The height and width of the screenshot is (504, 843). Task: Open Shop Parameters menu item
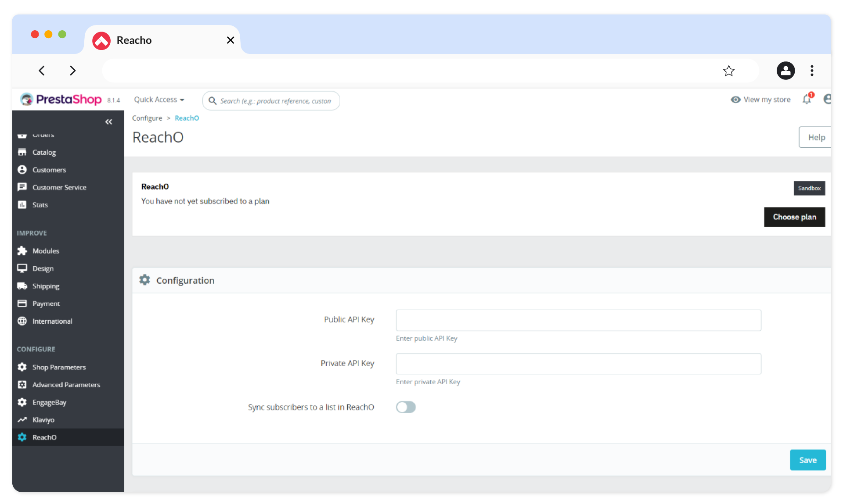pyautogui.click(x=59, y=367)
